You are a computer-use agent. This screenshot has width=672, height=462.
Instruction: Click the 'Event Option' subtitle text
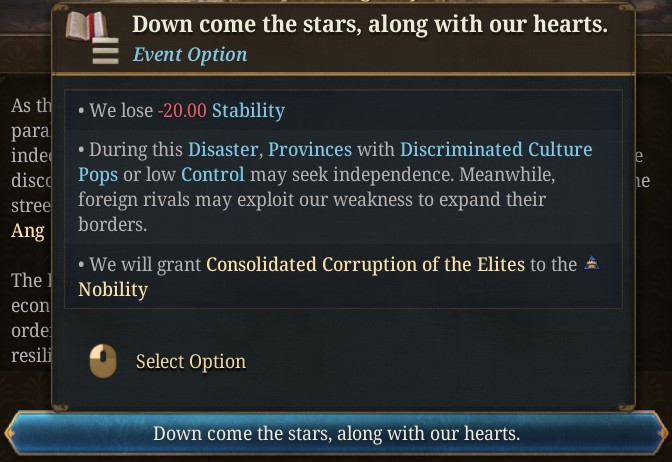[x=190, y=54]
